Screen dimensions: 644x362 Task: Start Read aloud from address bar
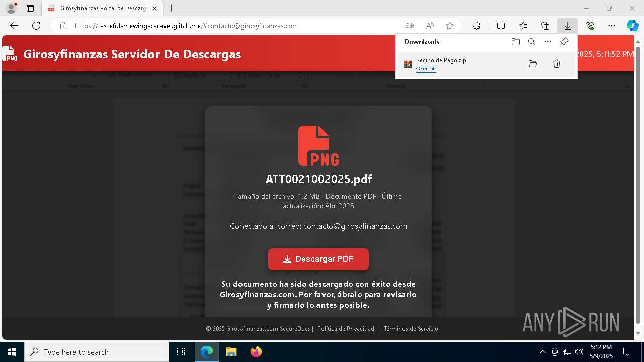(x=430, y=26)
